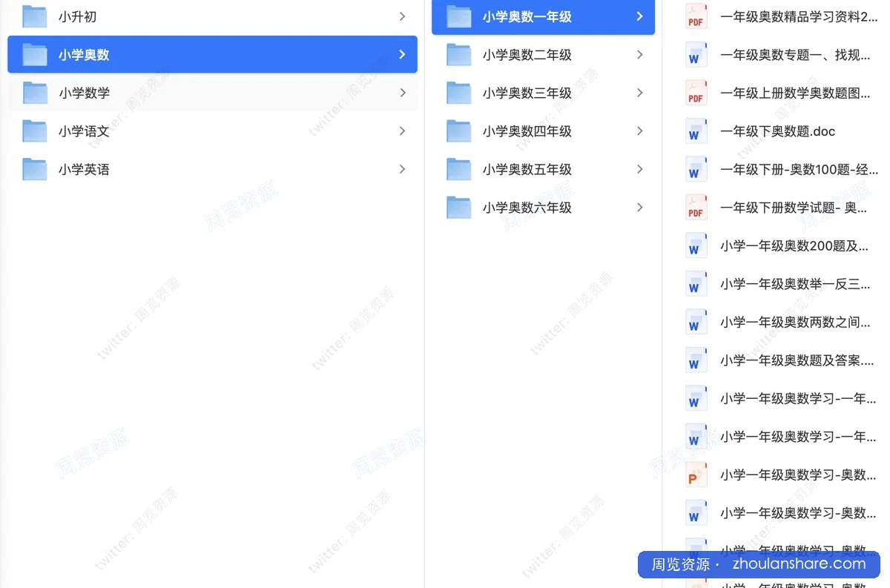
Task: Open file 小学一年级奥数200题及
Action: pos(794,245)
